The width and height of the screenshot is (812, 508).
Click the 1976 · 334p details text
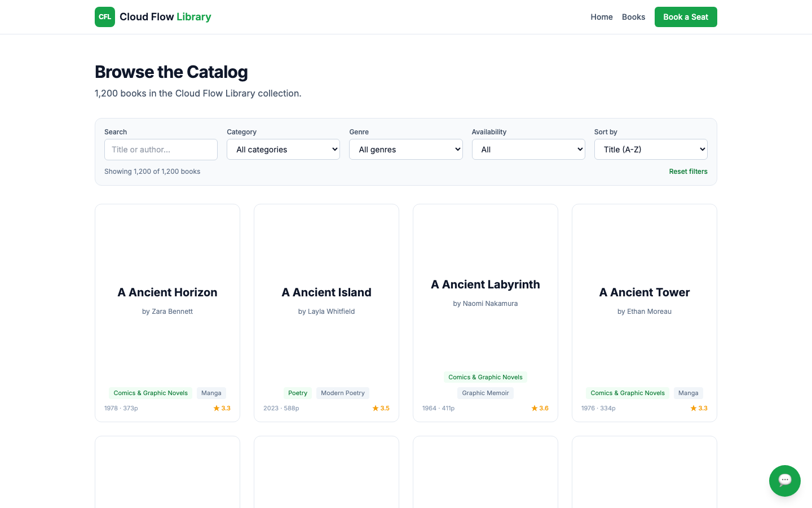pyautogui.click(x=598, y=408)
